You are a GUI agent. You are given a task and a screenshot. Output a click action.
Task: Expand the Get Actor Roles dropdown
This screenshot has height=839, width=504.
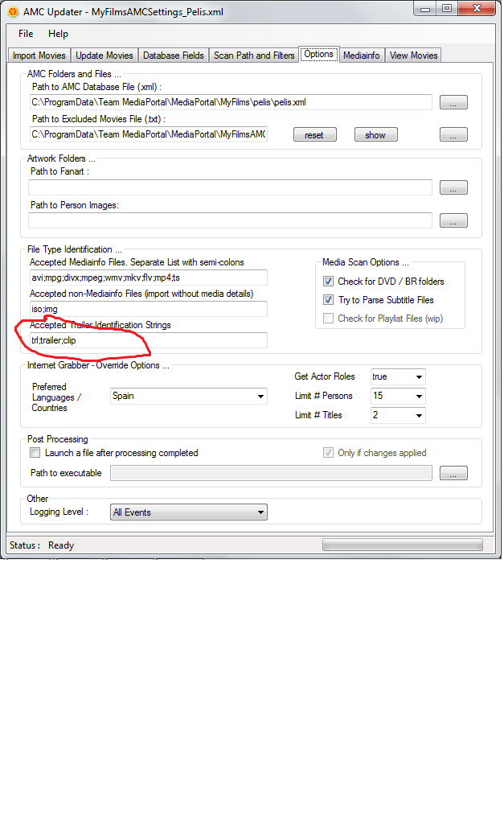point(398,376)
